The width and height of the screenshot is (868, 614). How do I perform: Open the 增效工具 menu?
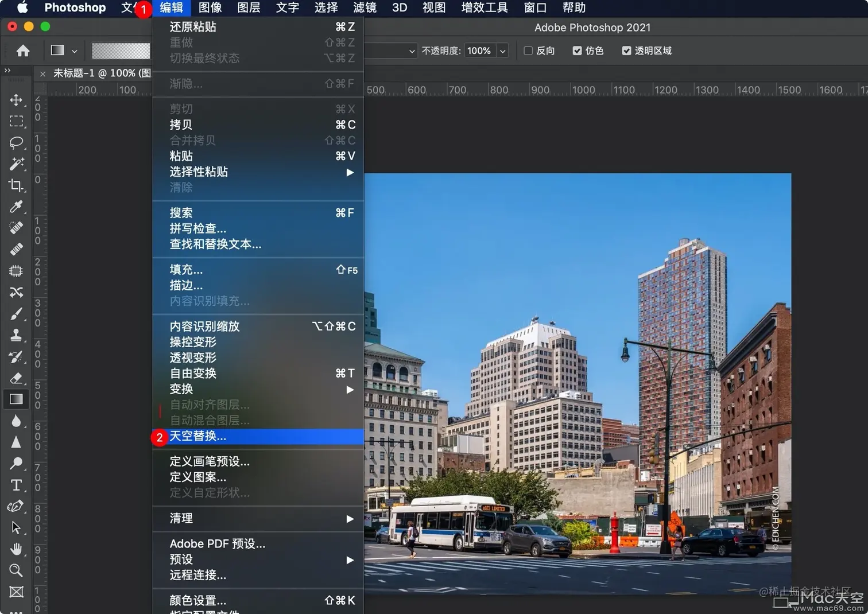tap(485, 7)
